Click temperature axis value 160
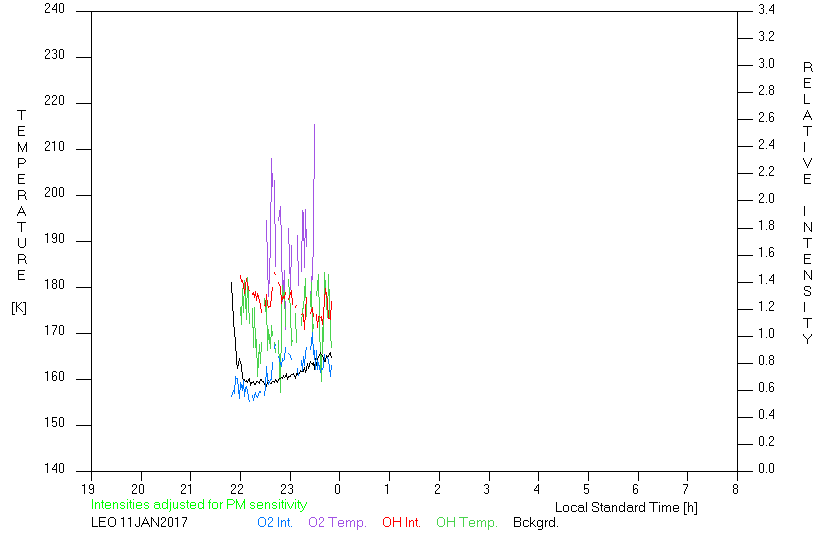This screenshot has height=535, width=828. coord(54,377)
